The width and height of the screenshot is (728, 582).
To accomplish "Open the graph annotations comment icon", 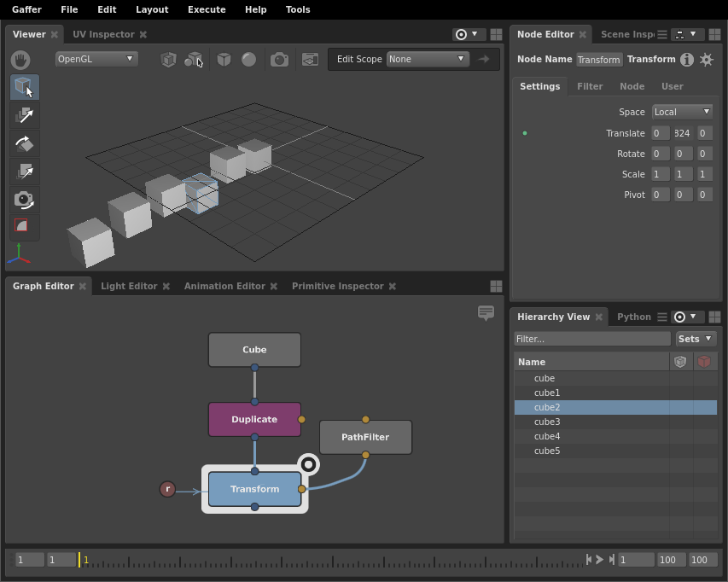I will [486, 312].
